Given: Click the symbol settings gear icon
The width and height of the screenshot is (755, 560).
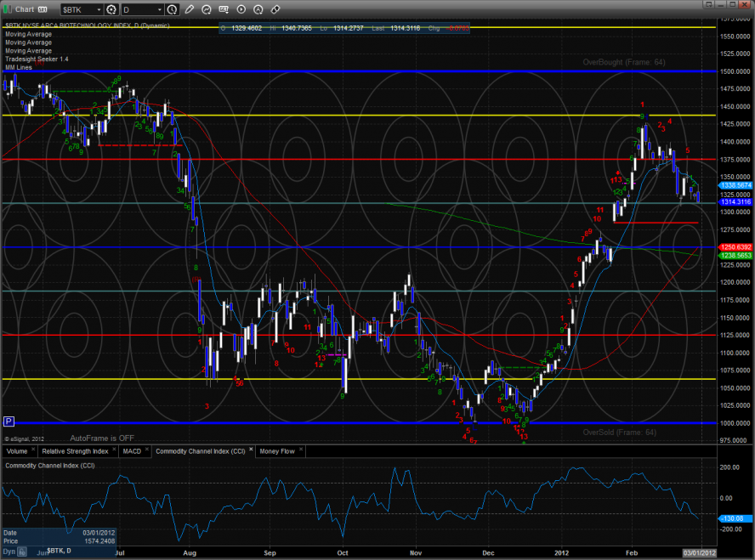Looking at the screenshot, I should pos(111,9).
